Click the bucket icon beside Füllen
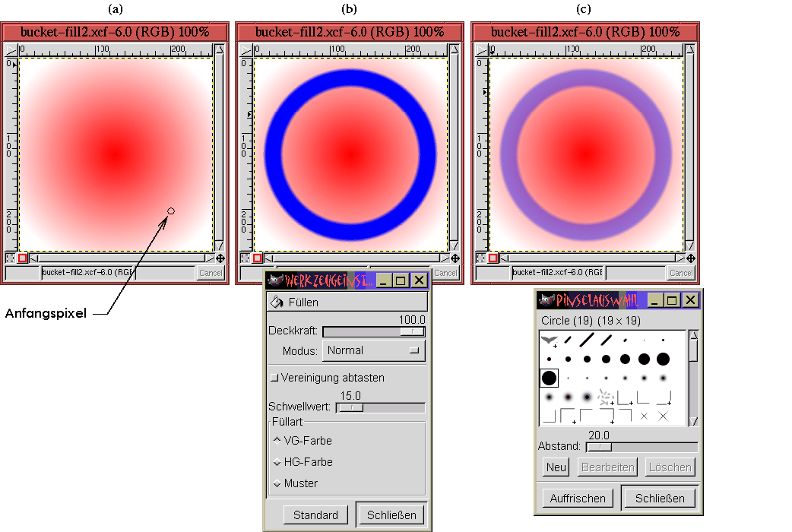The height and width of the screenshot is (532, 792). [276, 302]
